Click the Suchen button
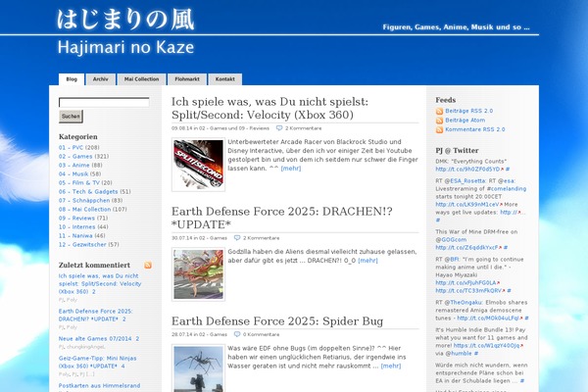Image resolution: width=588 pixels, height=392 pixels. point(71,117)
